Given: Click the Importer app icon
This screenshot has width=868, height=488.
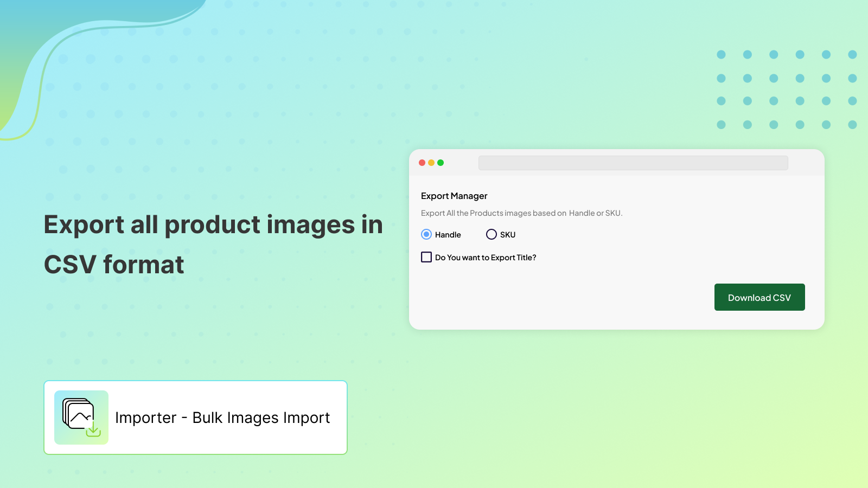Looking at the screenshot, I should (x=81, y=418).
